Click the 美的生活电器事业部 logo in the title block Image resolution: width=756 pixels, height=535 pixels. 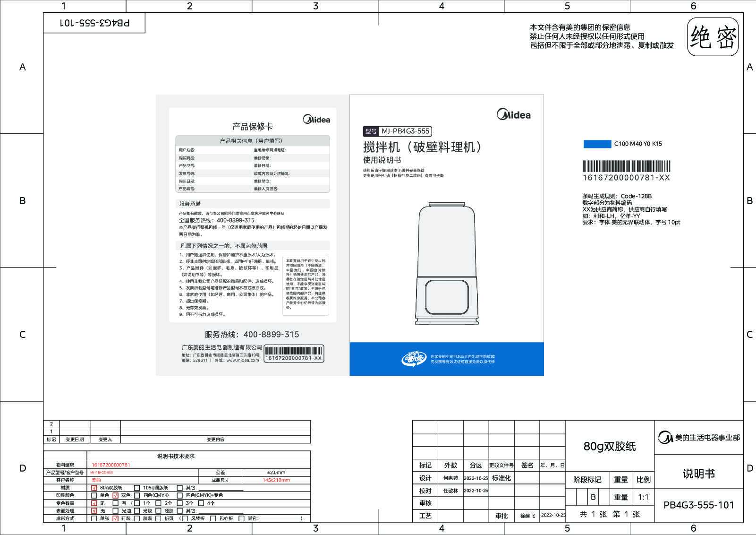pos(699,438)
